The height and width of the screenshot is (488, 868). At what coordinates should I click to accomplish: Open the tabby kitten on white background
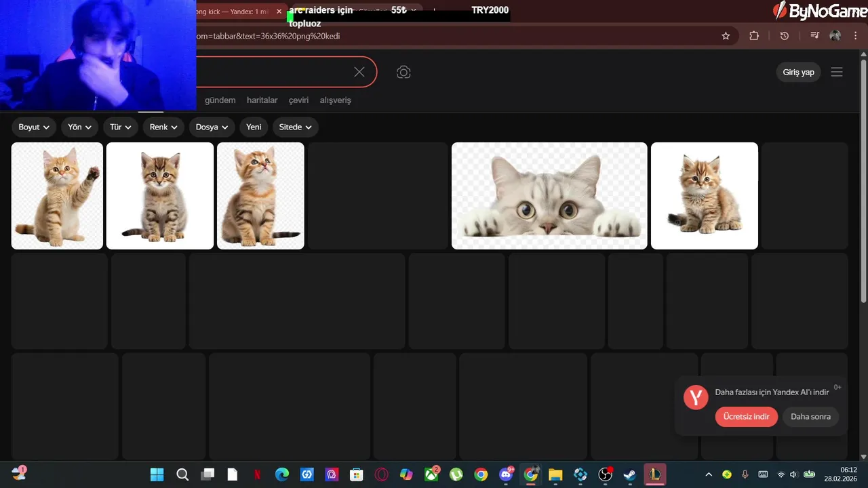160,196
